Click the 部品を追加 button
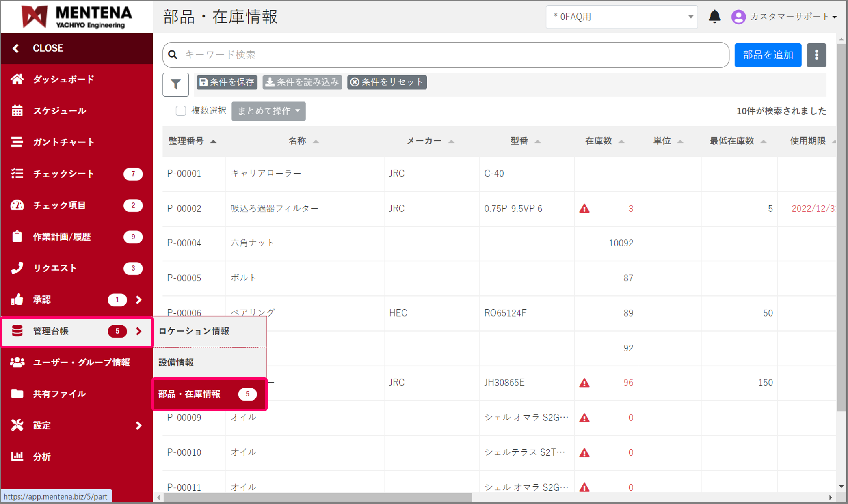Screen dimensions: 848x504 pyautogui.click(x=768, y=55)
